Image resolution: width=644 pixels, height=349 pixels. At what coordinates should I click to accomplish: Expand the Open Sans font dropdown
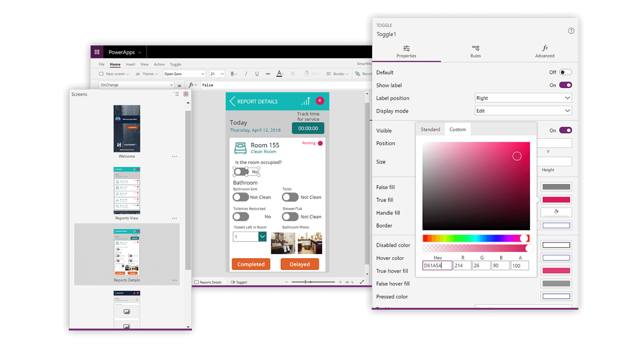click(x=184, y=74)
